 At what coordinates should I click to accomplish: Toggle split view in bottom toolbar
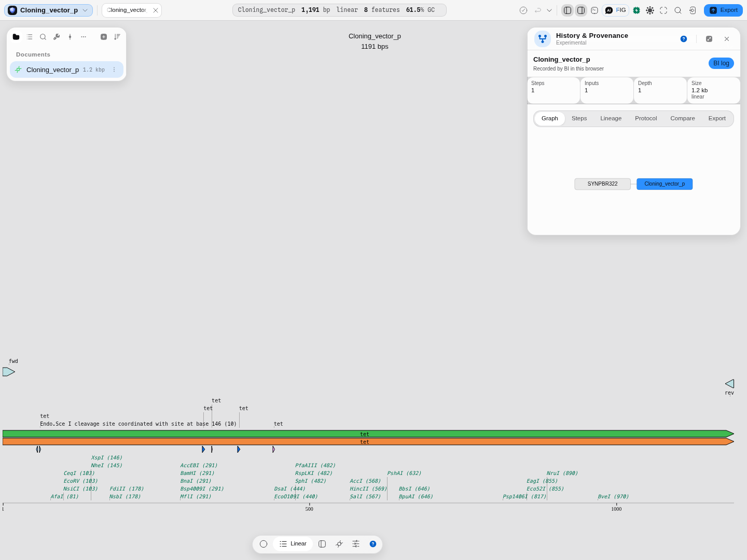coord(322,544)
